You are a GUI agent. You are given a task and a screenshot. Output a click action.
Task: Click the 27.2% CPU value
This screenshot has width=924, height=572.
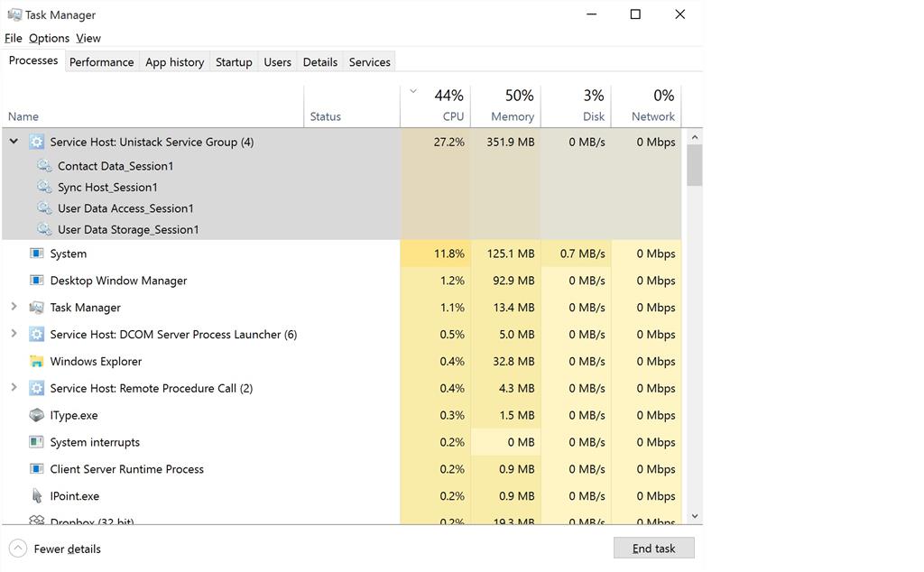[x=449, y=142]
